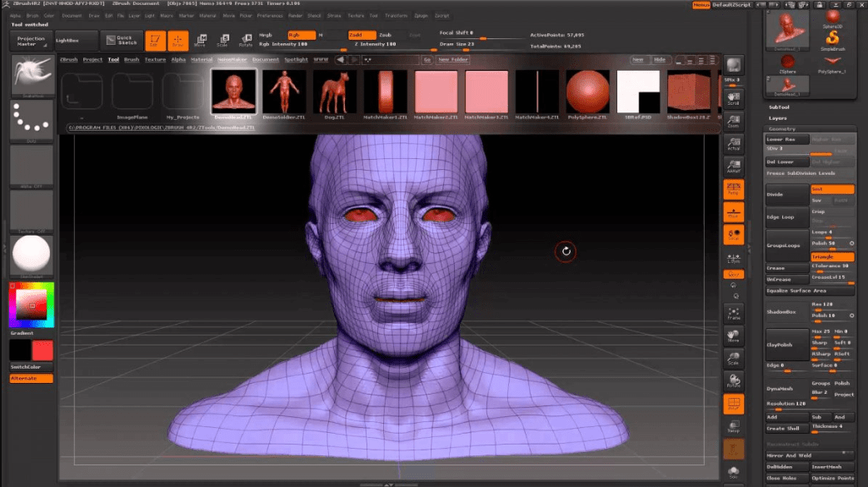Switch to the Brush tab in LightBox

(x=132, y=60)
